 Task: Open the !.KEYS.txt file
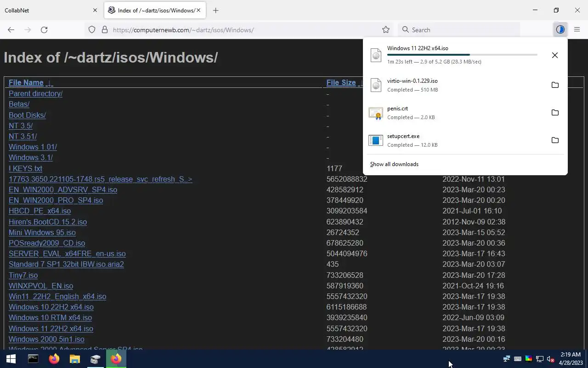[x=25, y=168]
